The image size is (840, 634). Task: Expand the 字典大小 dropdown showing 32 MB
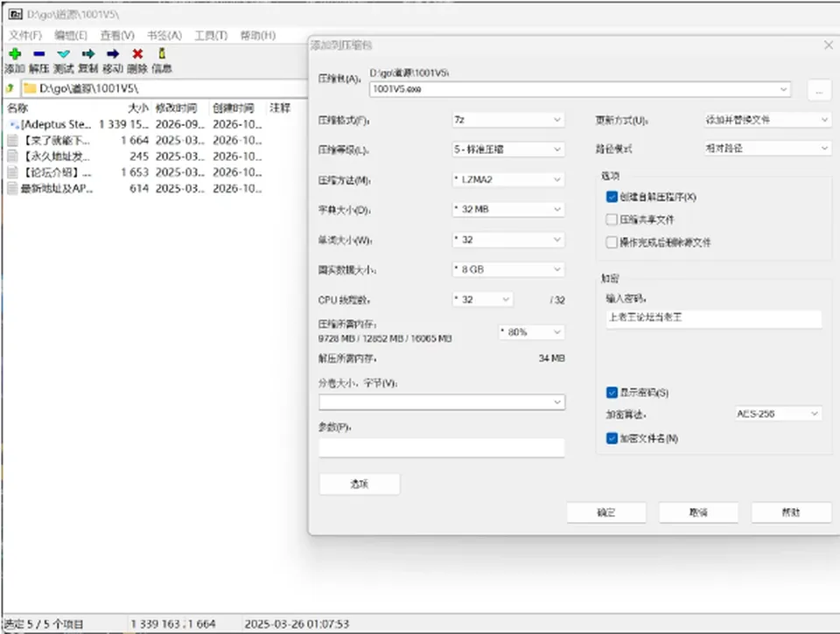click(x=508, y=209)
